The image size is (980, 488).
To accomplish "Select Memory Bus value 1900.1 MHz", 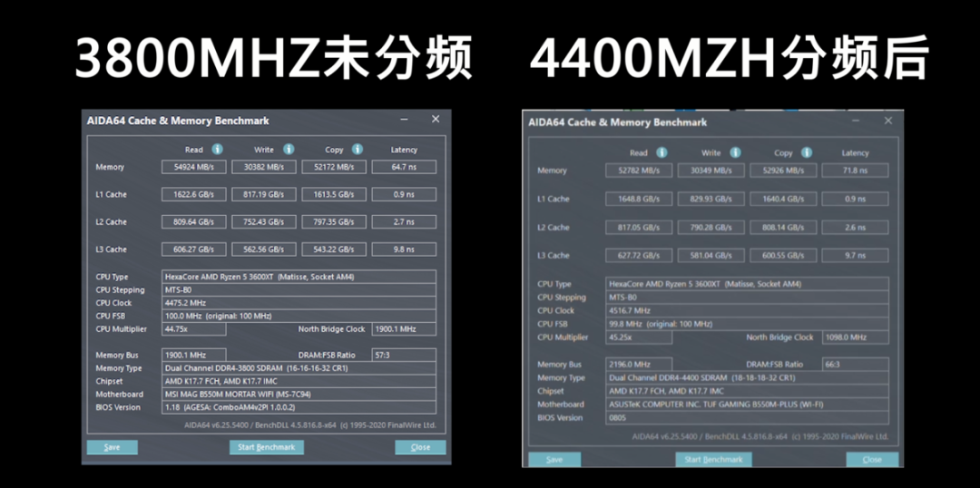I will pos(194,355).
